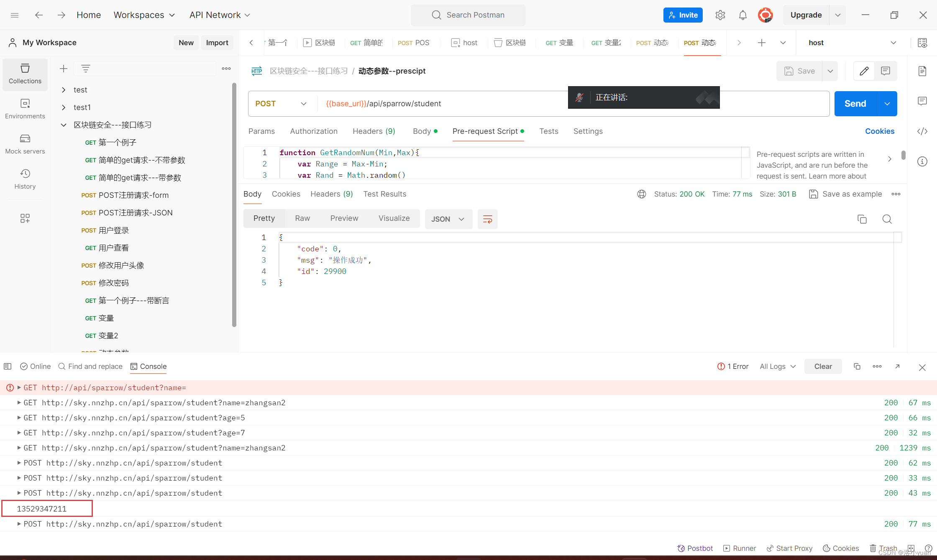Open the documentation icon in right sidebar
This screenshot has height=560, width=937.
tap(922, 71)
